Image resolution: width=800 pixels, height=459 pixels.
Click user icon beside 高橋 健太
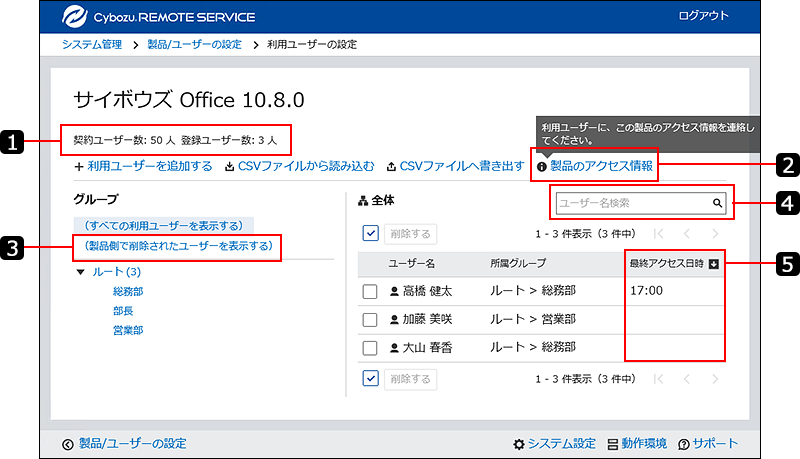[x=394, y=291]
